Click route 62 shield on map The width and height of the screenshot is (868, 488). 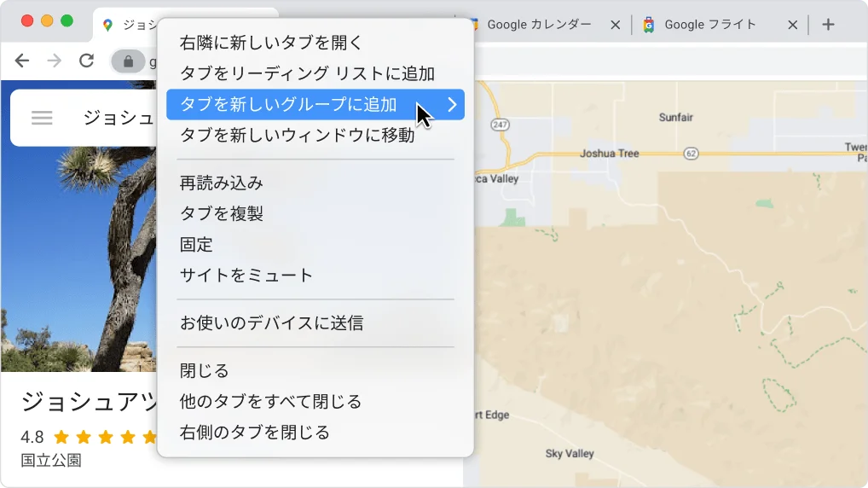pos(691,154)
